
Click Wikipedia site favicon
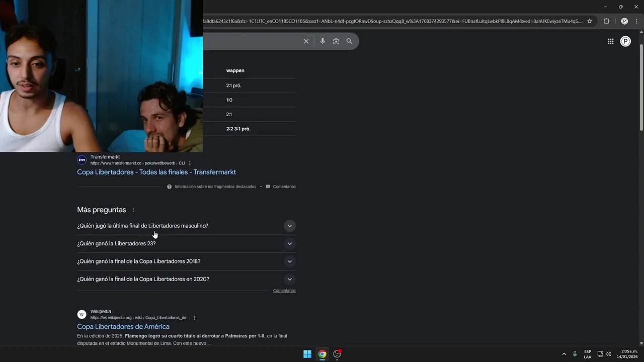point(82,314)
